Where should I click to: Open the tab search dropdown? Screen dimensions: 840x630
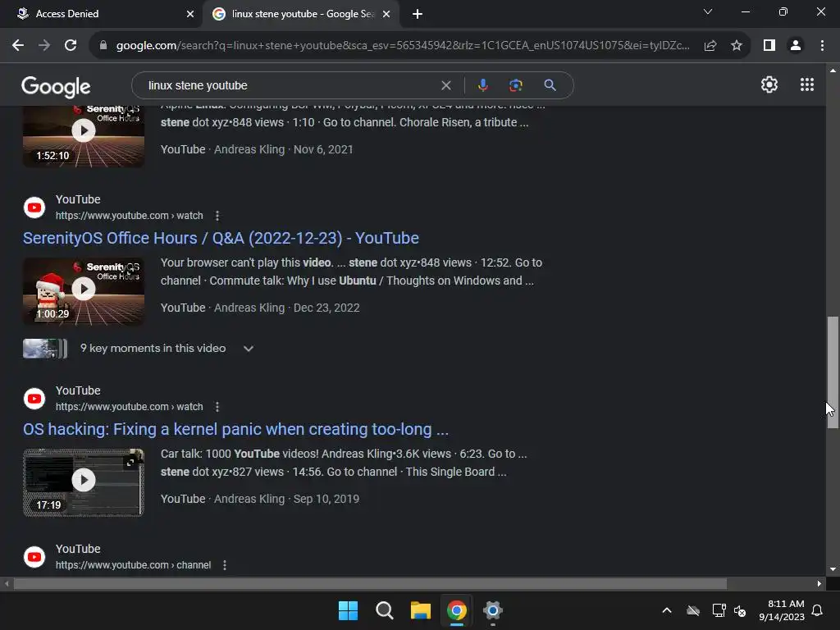coord(708,11)
